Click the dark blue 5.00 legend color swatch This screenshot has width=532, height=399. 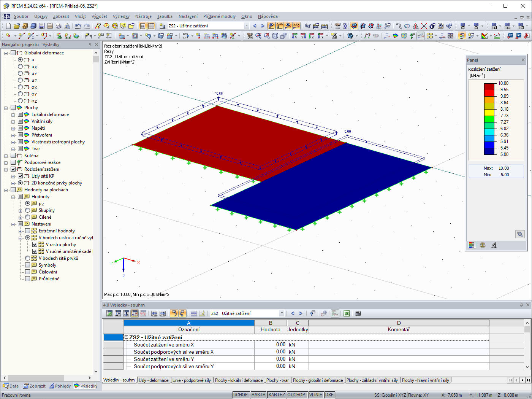tap(489, 151)
